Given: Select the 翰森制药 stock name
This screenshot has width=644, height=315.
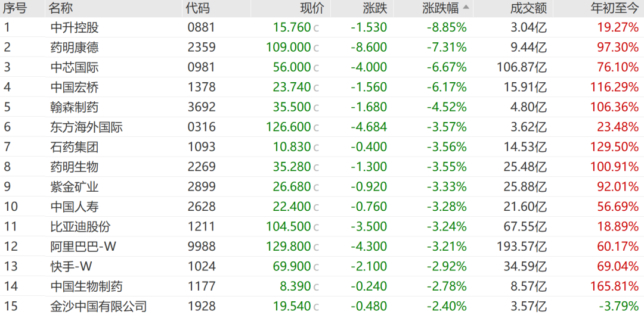Looking at the screenshot, I should pyautogui.click(x=75, y=107).
